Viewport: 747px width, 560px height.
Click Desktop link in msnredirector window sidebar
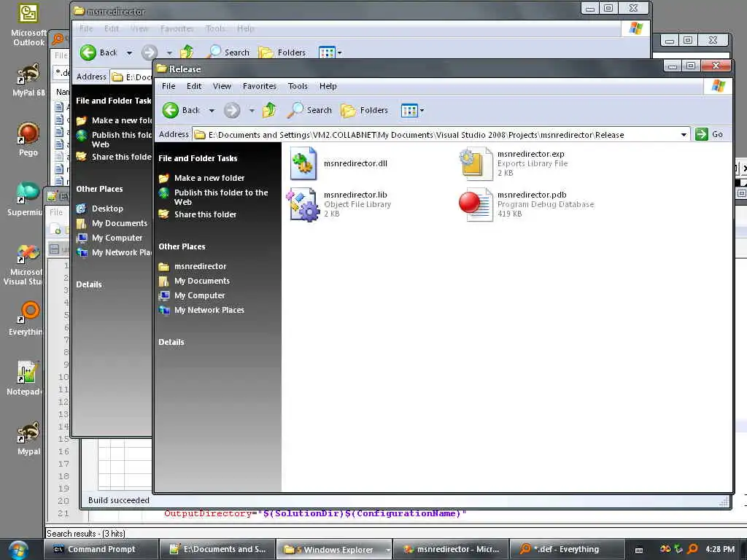pyautogui.click(x=107, y=209)
